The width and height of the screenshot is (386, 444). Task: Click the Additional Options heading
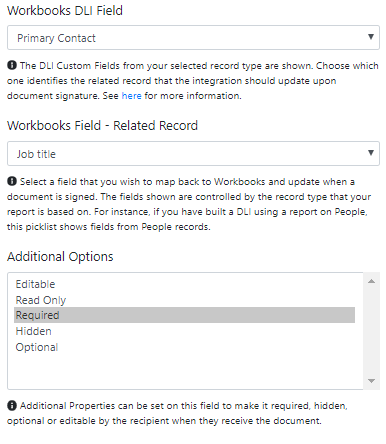[60, 257]
